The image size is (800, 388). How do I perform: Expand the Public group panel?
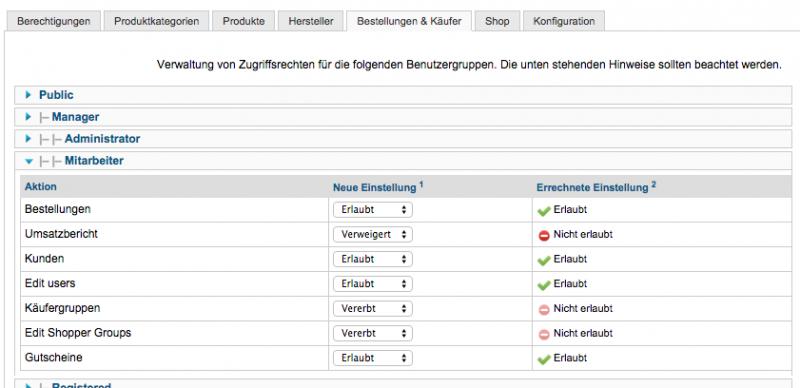pyautogui.click(x=403, y=95)
